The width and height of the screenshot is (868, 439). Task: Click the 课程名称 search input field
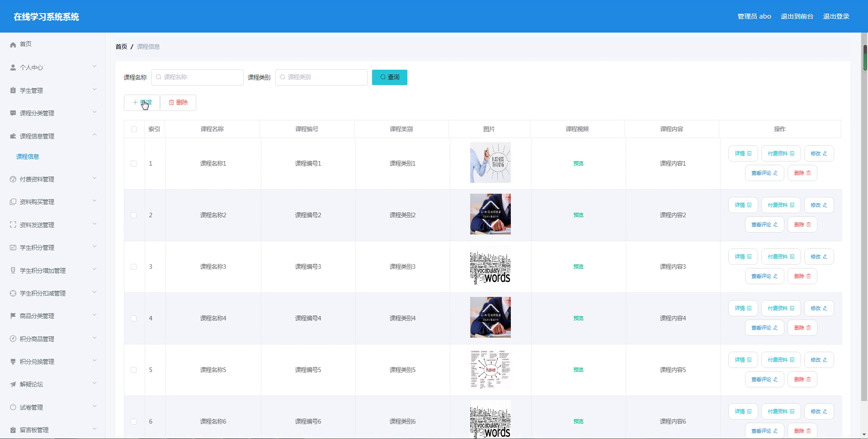[198, 77]
